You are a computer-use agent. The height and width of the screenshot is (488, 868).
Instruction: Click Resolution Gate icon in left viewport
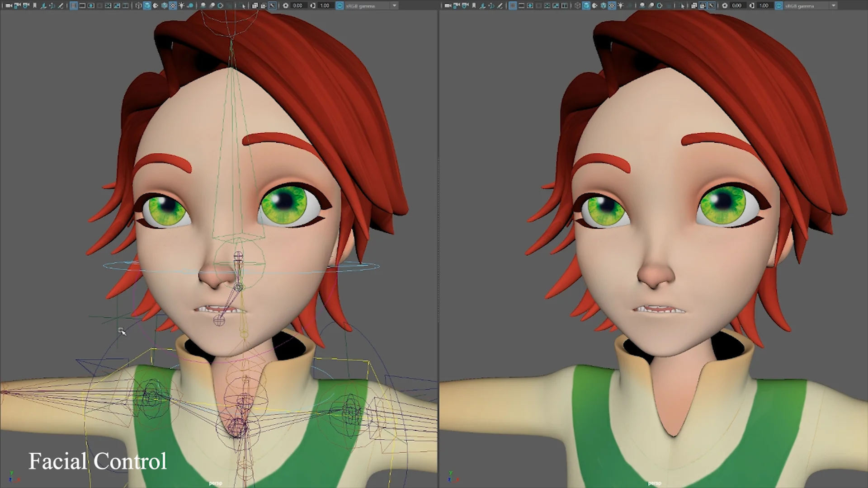point(91,5)
